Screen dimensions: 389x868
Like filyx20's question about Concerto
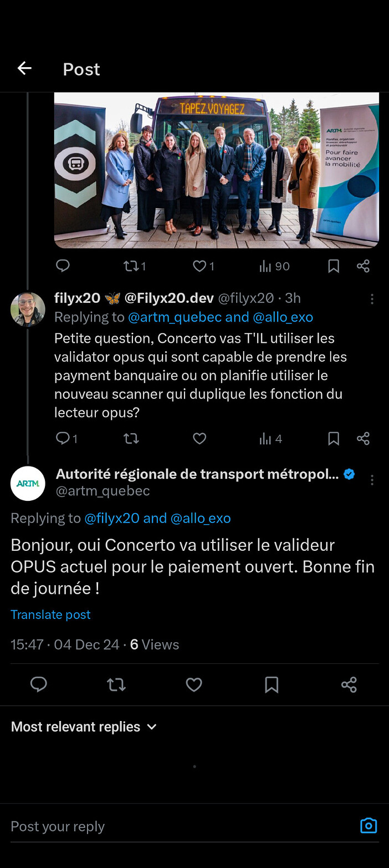pyautogui.click(x=199, y=439)
